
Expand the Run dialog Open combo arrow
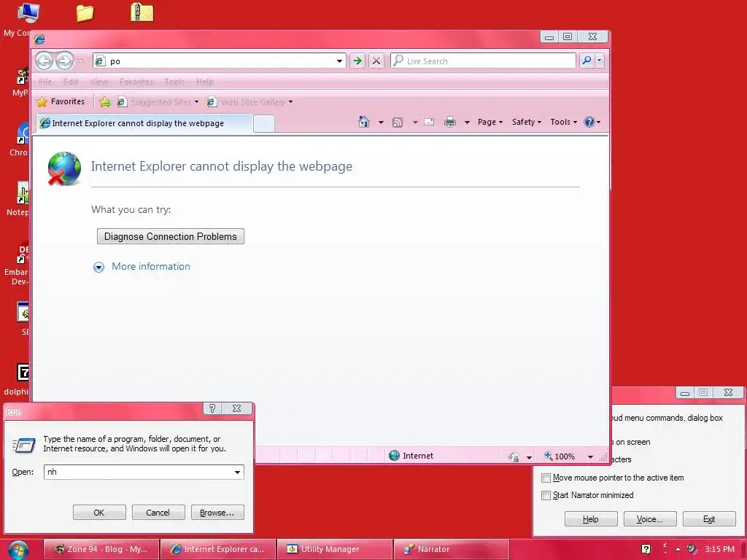[x=237, y=472]
